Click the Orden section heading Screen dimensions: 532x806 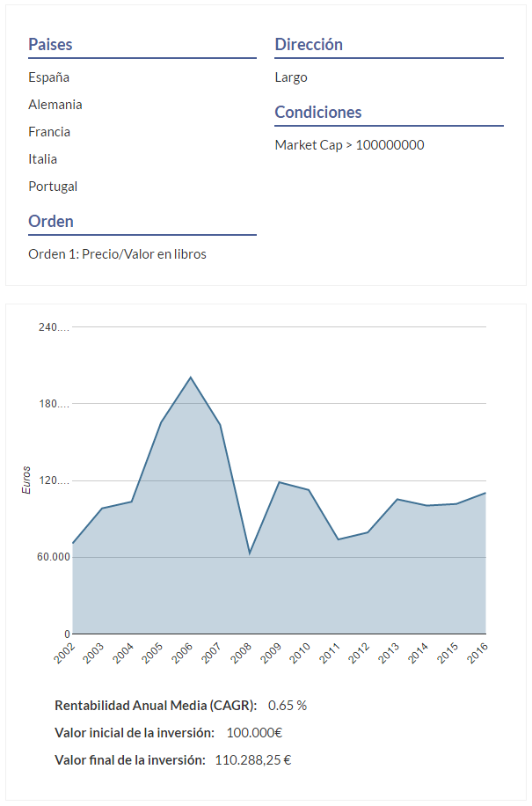(51, 222)
